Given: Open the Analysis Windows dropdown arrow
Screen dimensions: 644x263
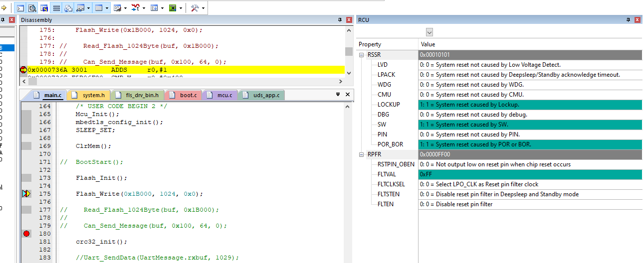Looking at the screenshot, I should (144, 8).
